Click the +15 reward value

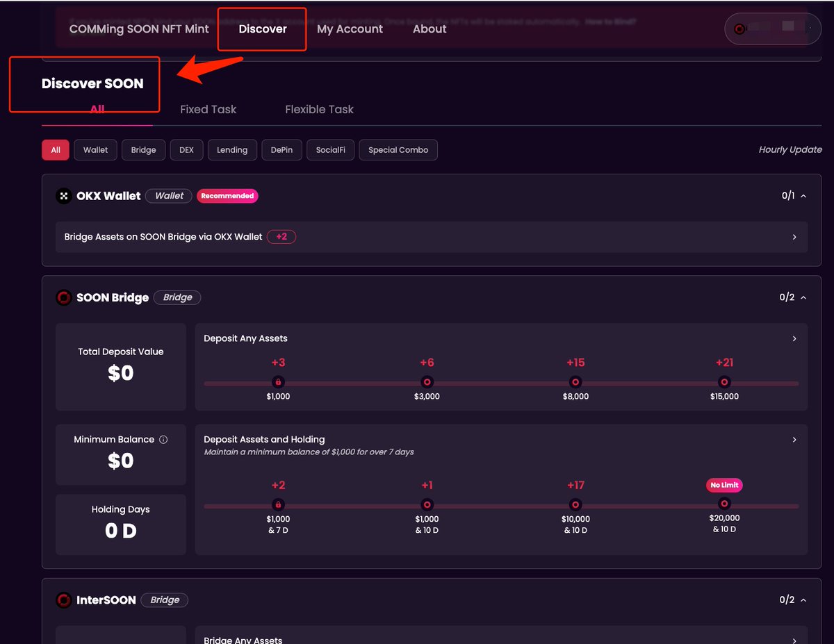(575, 363)
